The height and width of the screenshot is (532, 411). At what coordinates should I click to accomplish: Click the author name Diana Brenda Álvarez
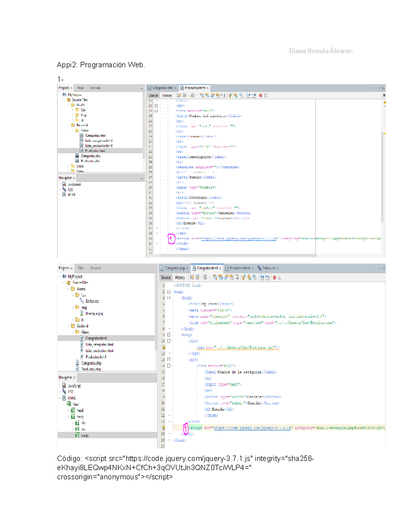point(321,51)
